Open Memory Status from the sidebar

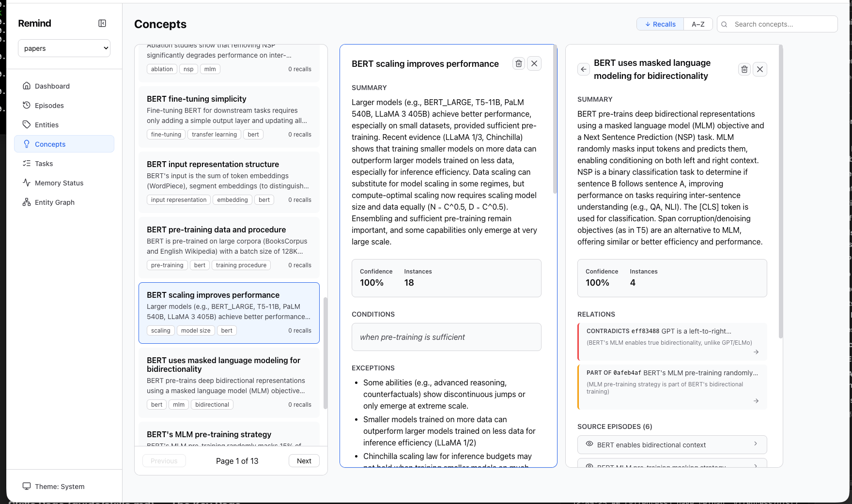(59, 183)
